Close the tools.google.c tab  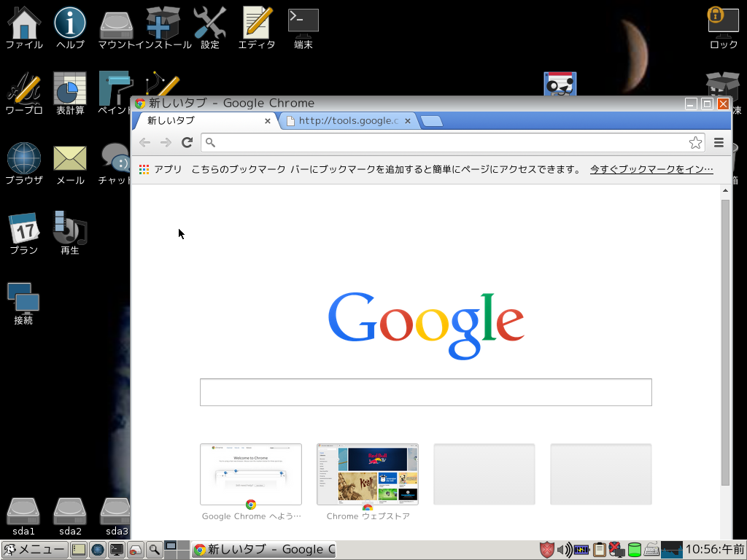point(408,121)
